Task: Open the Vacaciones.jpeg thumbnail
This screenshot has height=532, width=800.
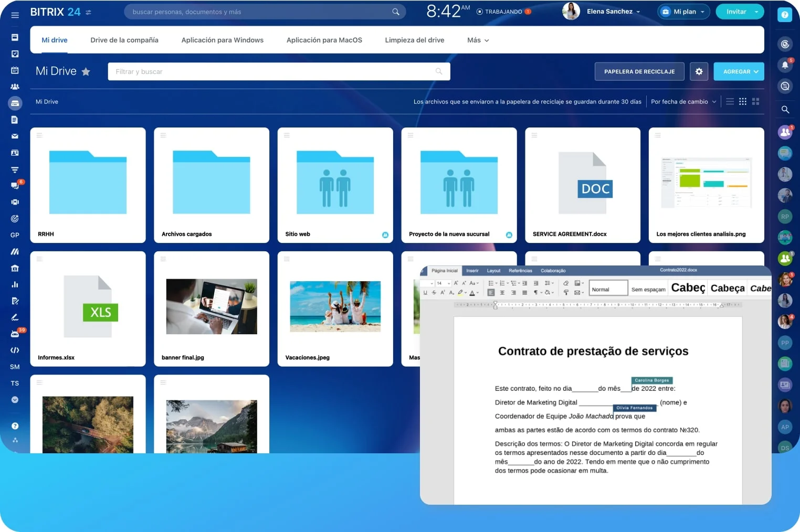Action: click(x=335, y=306)
